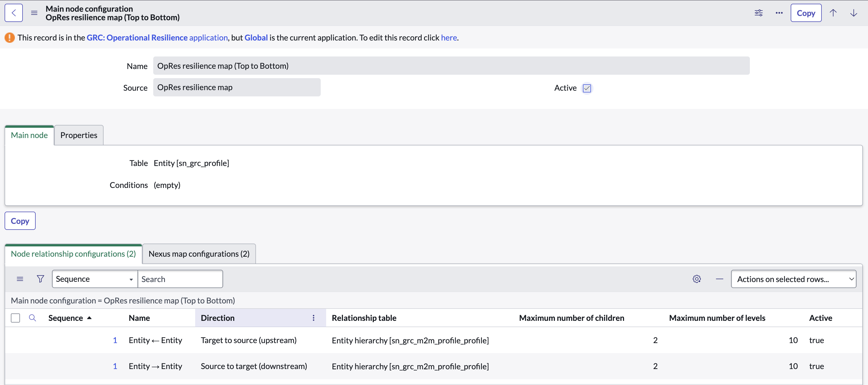Image resolution: width=868 pixels, height=385 pixels.
Task: Collapse the related list with minus icon
Action: 719,279
